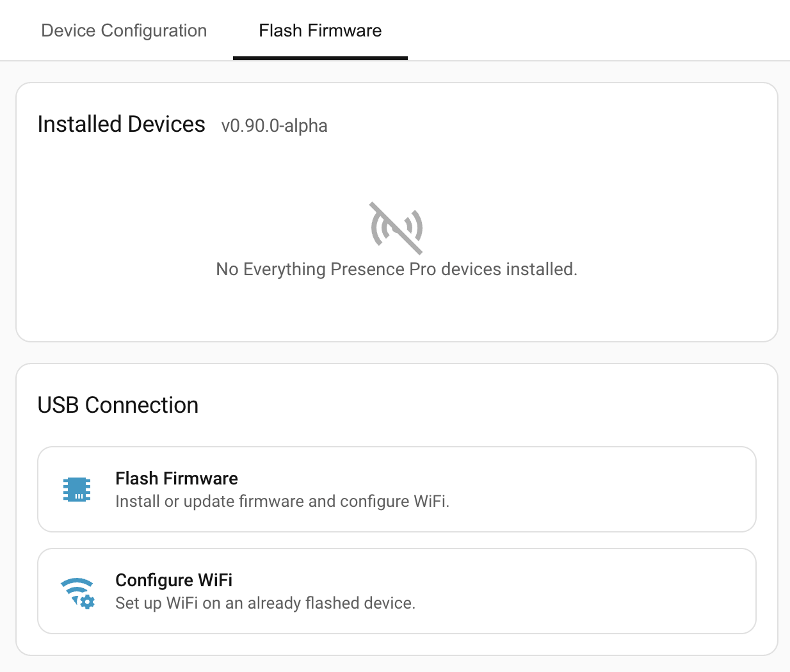Select the Flash Firmware card title text
Image resolution: width=790 pixels, height=672 pixels.
176,478
